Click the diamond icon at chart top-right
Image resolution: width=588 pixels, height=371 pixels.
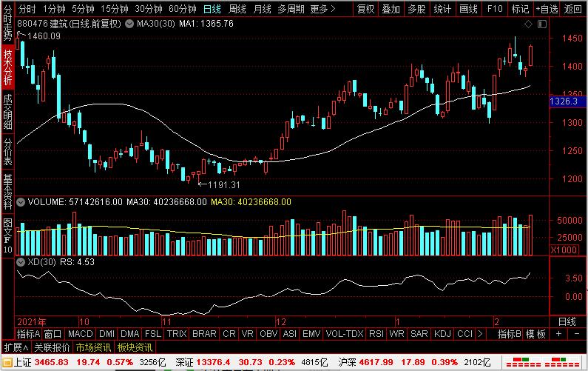tap(528, 24)
